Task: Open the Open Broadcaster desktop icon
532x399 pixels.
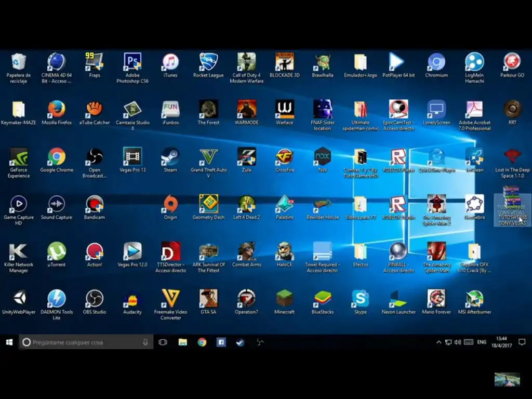Action: tap(95, 157)
